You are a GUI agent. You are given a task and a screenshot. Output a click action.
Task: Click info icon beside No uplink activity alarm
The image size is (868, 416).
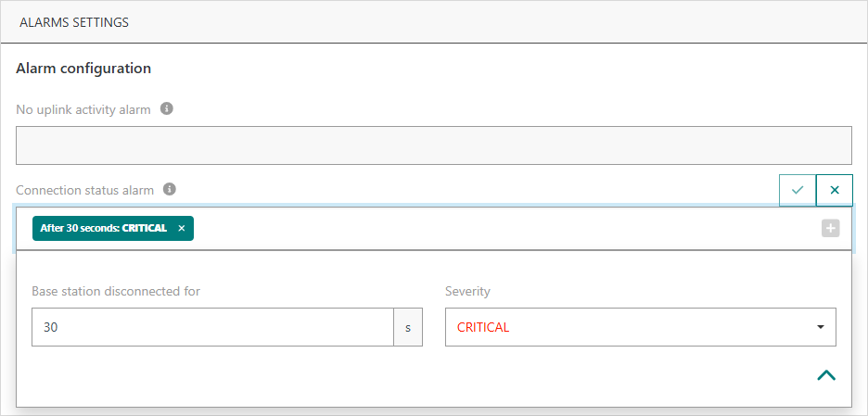[167, 109]
